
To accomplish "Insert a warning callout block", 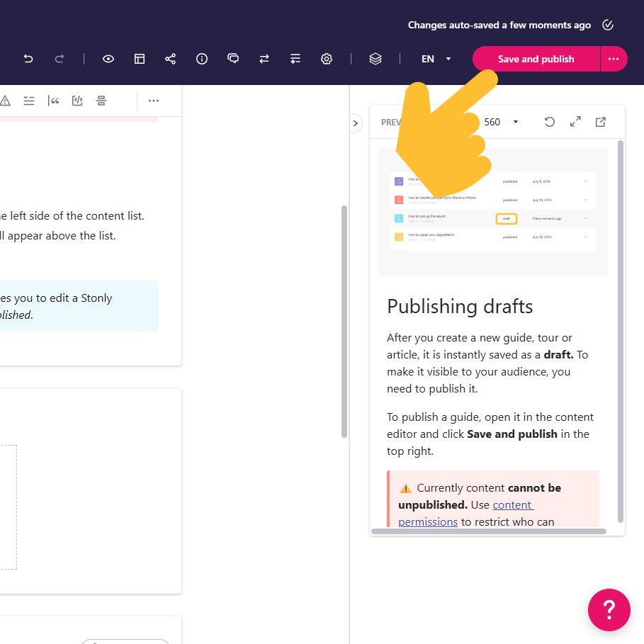I will coord(5,101).
